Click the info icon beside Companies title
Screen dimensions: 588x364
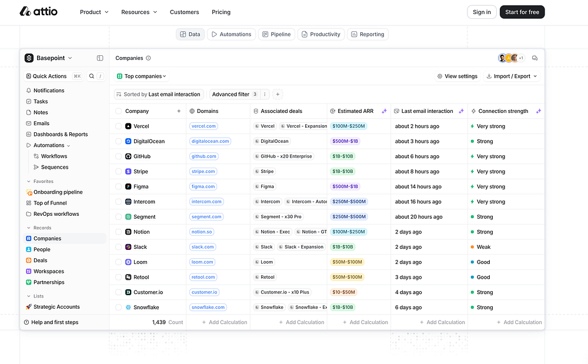[148, 58]
